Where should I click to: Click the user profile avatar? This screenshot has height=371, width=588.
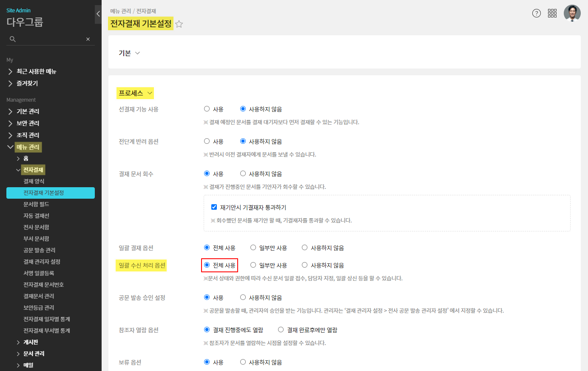pos(572,13)
